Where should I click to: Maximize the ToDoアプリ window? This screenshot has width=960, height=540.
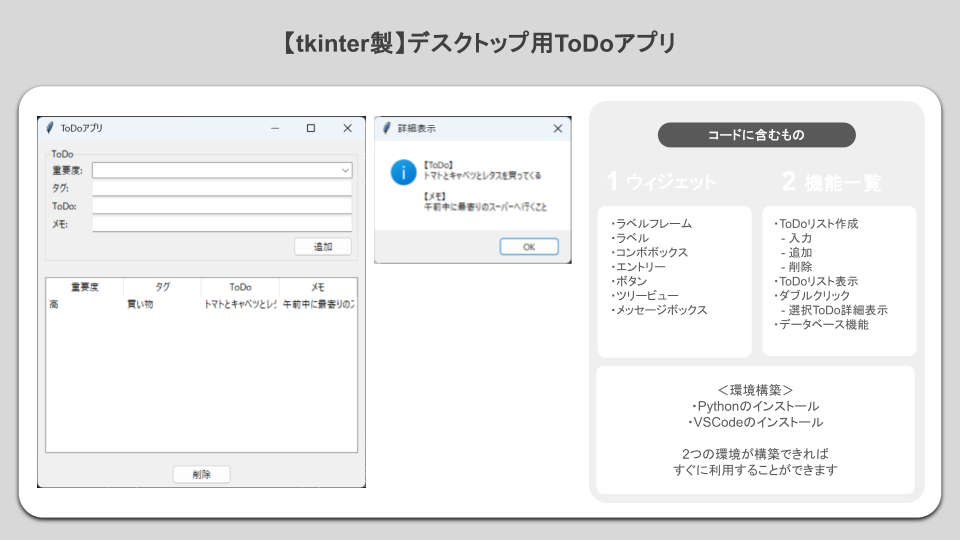point(311,128)
